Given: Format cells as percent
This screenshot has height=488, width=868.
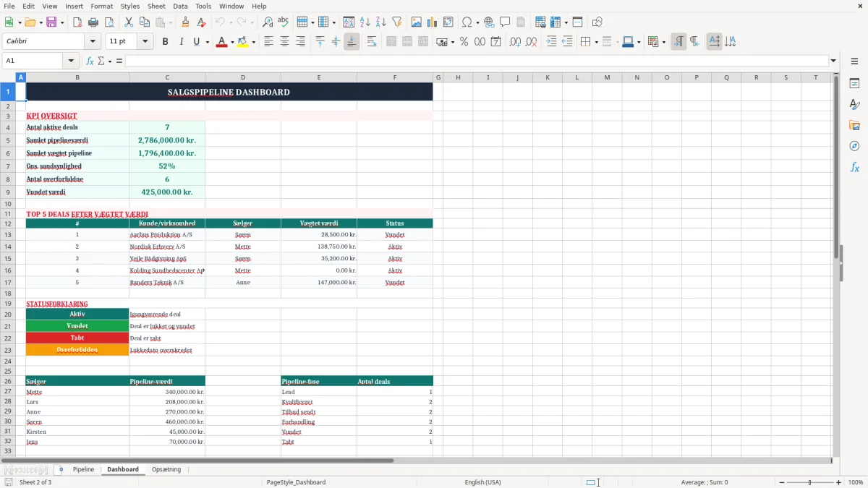Looking at the screenshot, I should click(464, 42).
